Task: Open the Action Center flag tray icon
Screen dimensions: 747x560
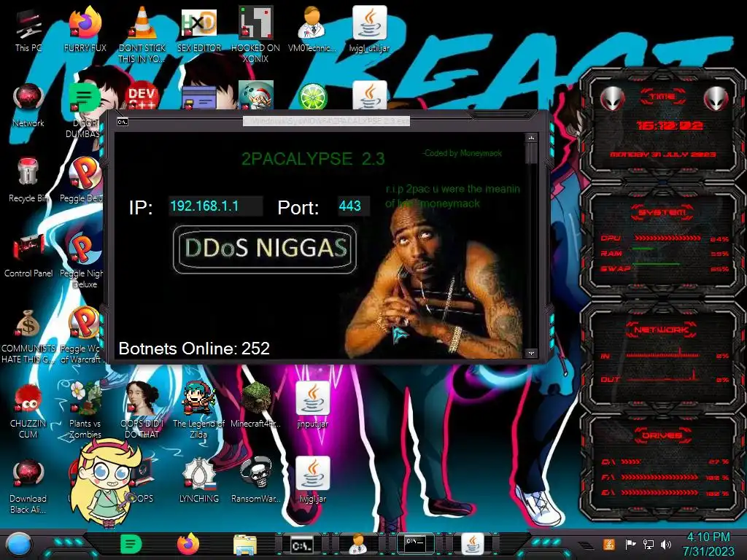Action: tap(630, 544)
